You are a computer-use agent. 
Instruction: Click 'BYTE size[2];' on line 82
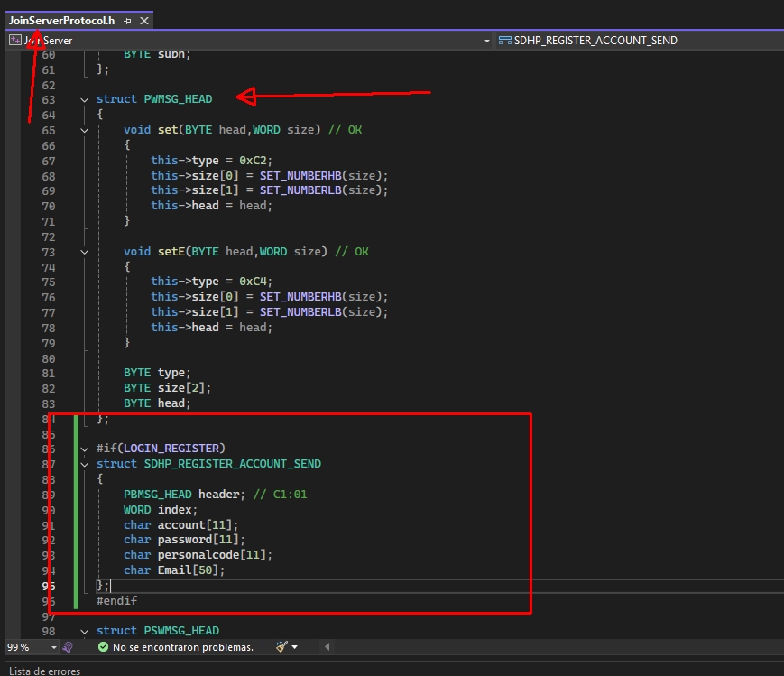pyautogui.click(x=168, y=388)
